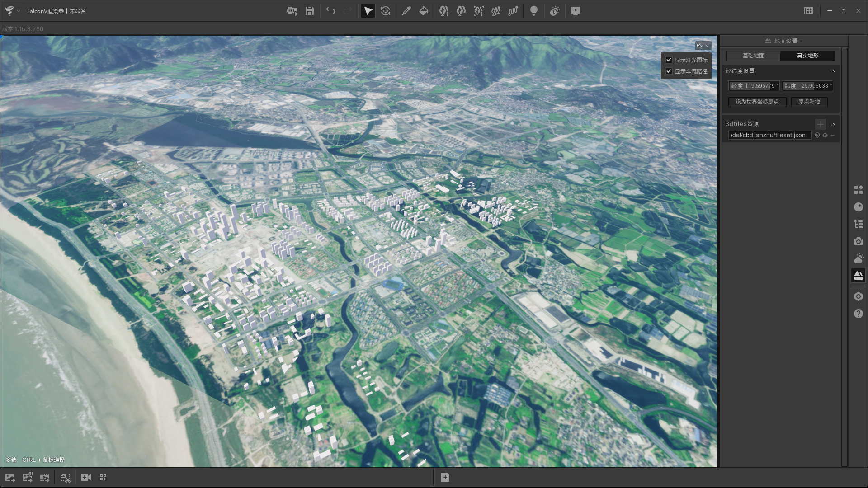Click the 设为世界坐标原点 button

[x=757, y=102]
